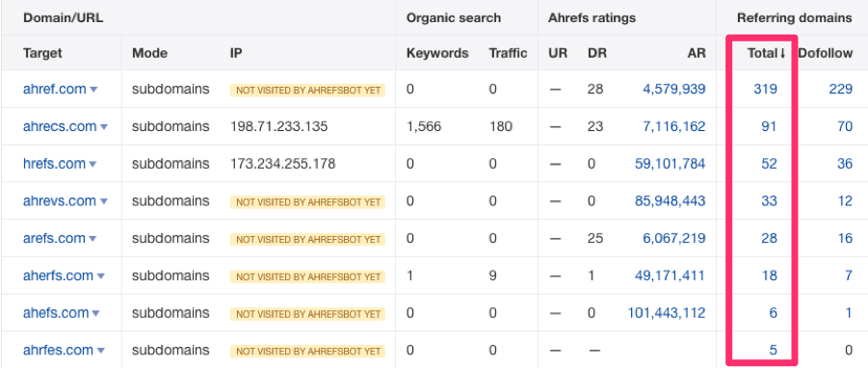This screenshot has height=368, width=868.
Task: Sort by AR column header
Action: tap(697, 53)
